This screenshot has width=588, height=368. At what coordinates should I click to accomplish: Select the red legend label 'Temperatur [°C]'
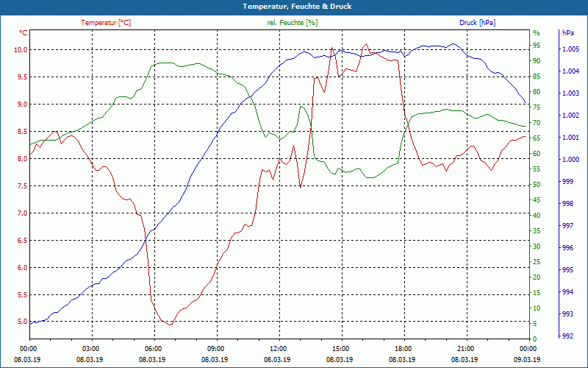106,23
